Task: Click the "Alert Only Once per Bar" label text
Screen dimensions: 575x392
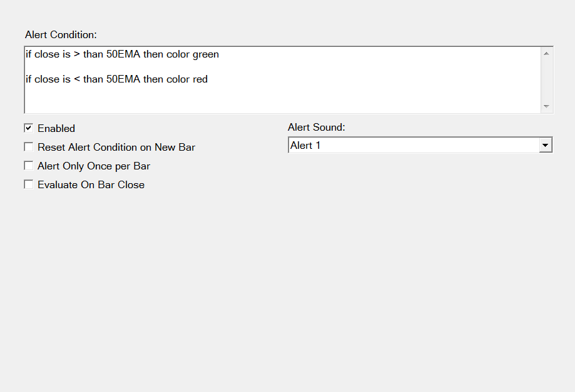Action: [94, 166]
